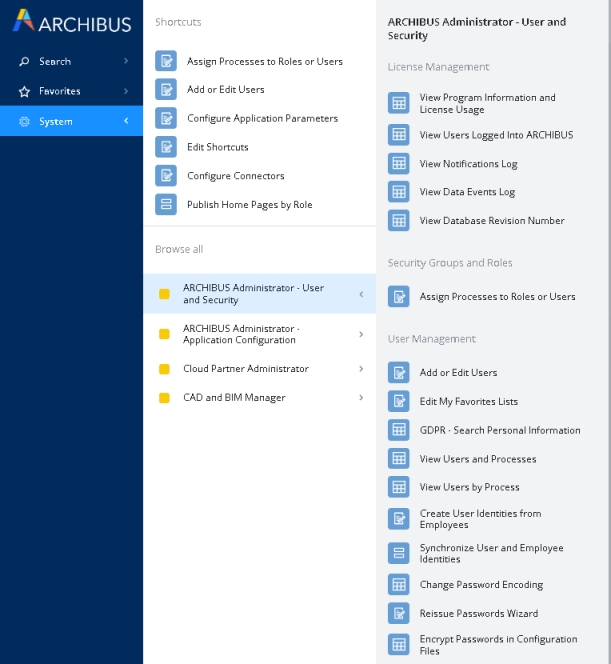Image resolution: width=611 pixels, height=664 pixels.
Task: Open View Program Information and License Usage
Action: coord(487,103)
